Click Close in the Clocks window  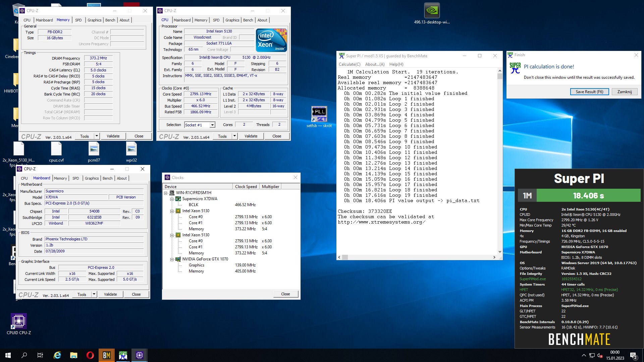pyautogui.click(x=285, y=294)
